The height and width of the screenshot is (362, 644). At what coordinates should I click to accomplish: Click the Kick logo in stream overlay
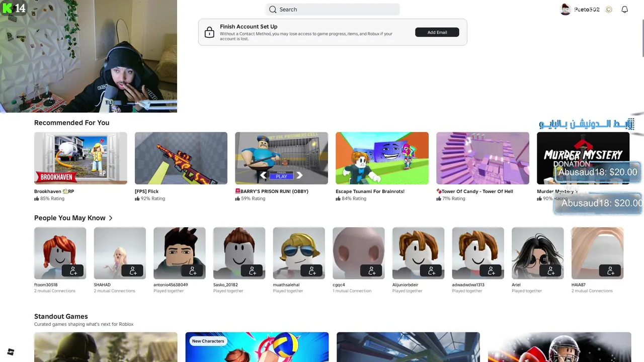(7, 8)
